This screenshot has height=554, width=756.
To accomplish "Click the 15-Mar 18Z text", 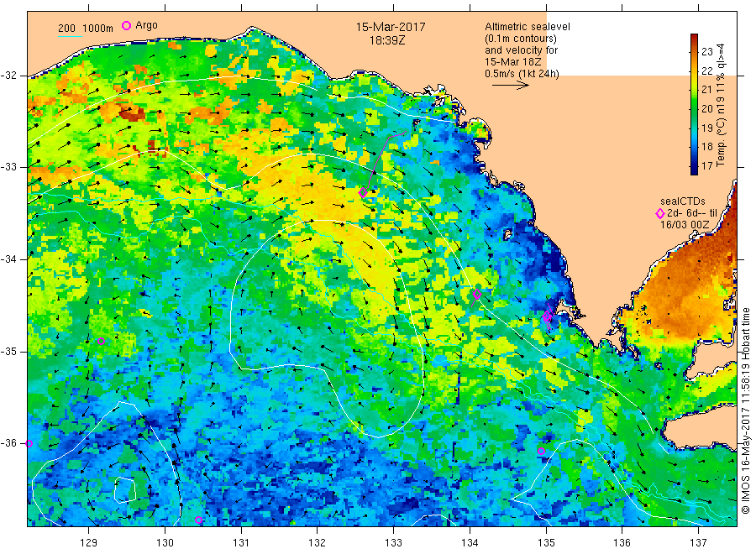I will pos(513,61).
